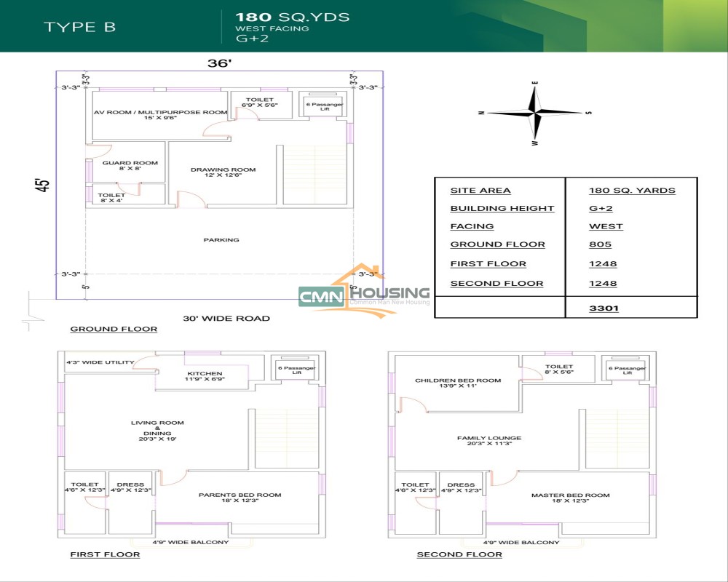Select the TYPE B header title
728x582 pixels.
point(79,28)
